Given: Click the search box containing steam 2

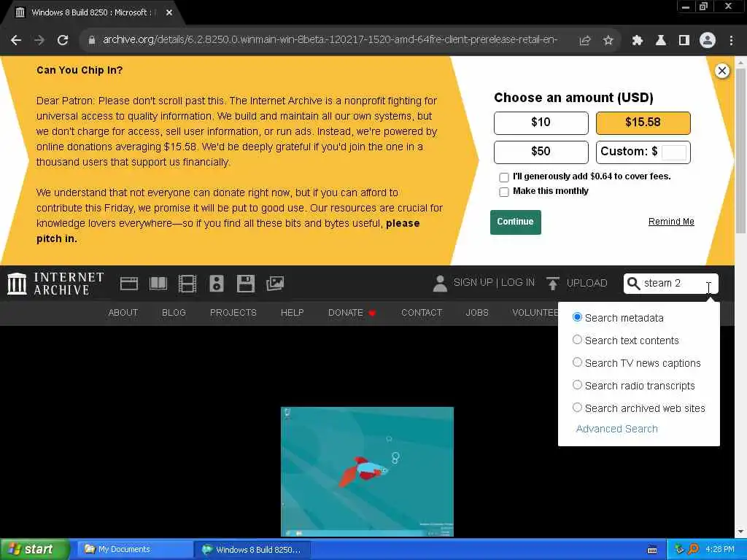Looking at the screenshot, I should click(671, 284).
